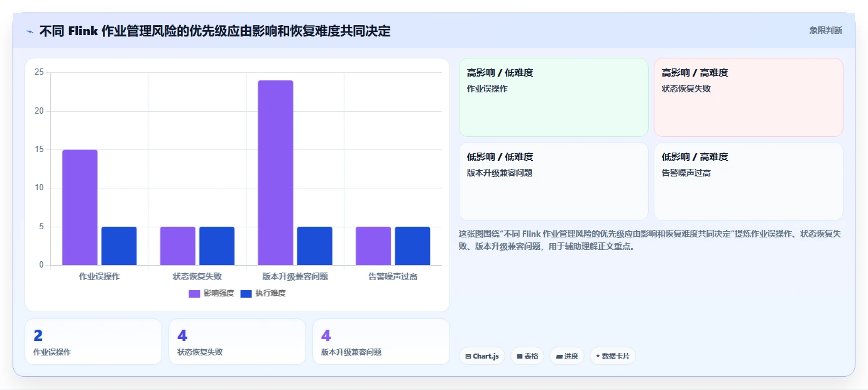Click 版本升级兼容问题 text in the quadrant card

pos(500,173)
